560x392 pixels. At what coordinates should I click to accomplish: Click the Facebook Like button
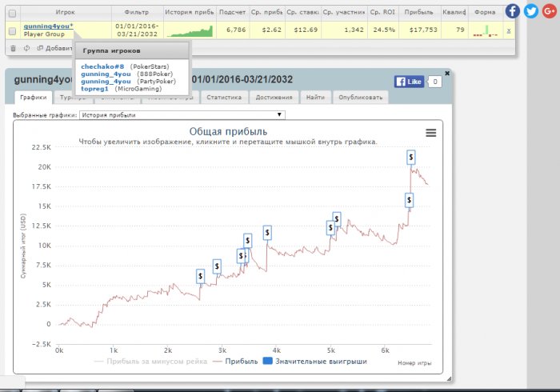(409, 82)
